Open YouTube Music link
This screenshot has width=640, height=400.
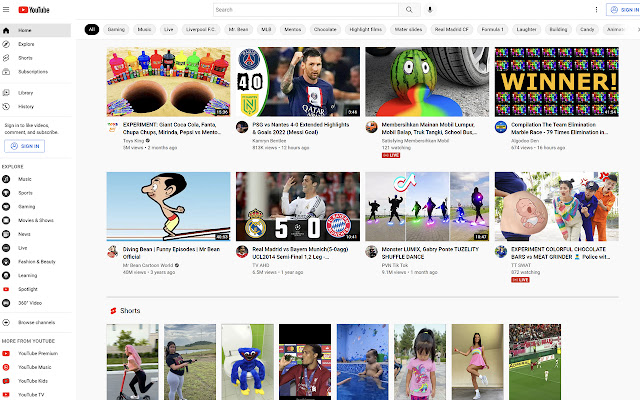tap(36, 367)
